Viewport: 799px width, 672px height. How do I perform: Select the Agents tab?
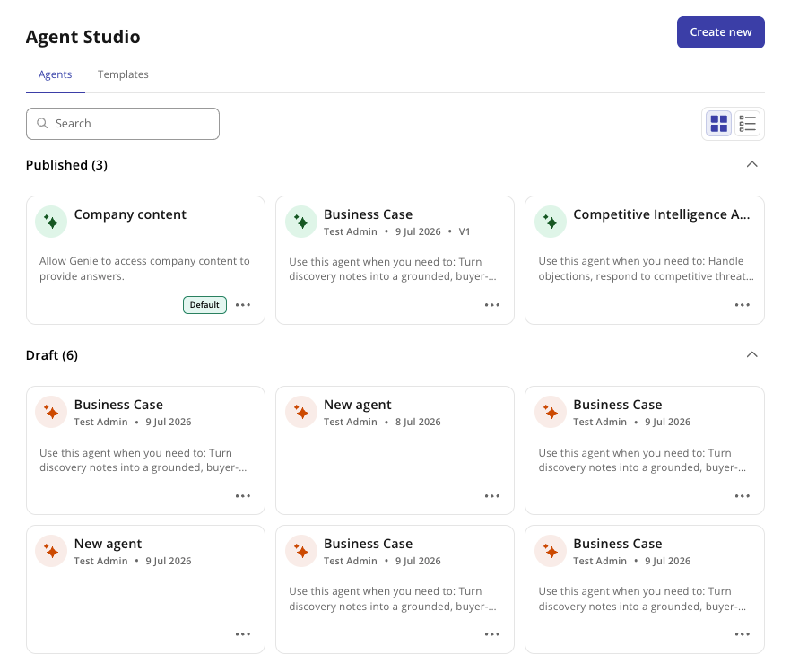point(55,74)
